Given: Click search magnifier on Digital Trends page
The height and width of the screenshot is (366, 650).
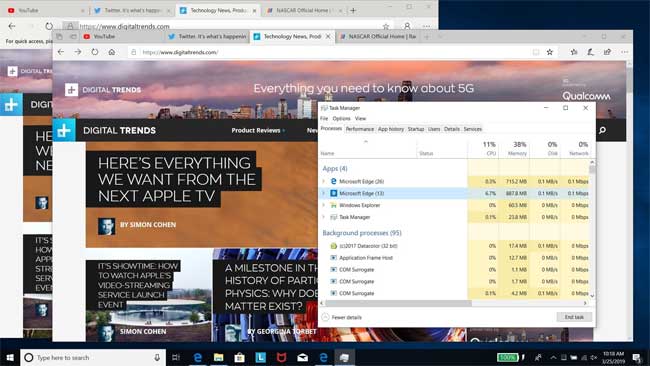Looking at the screenshot, I should pos(602,130).
